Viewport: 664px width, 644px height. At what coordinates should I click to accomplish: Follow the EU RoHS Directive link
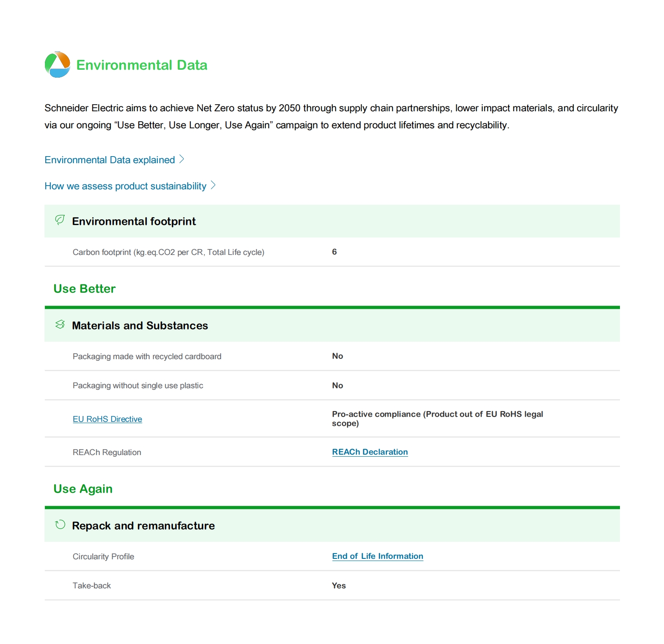107,419
